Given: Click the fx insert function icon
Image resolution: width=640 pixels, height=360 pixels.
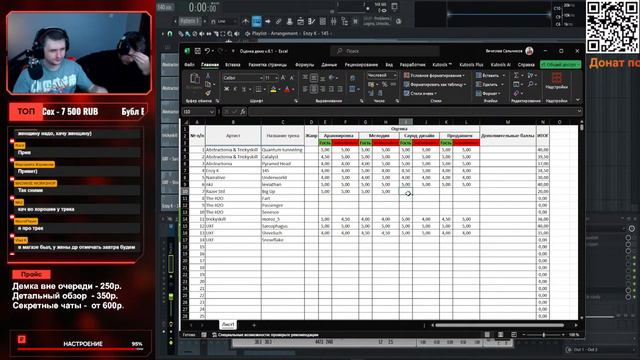Looking at the screenshot, I should 243,111.
